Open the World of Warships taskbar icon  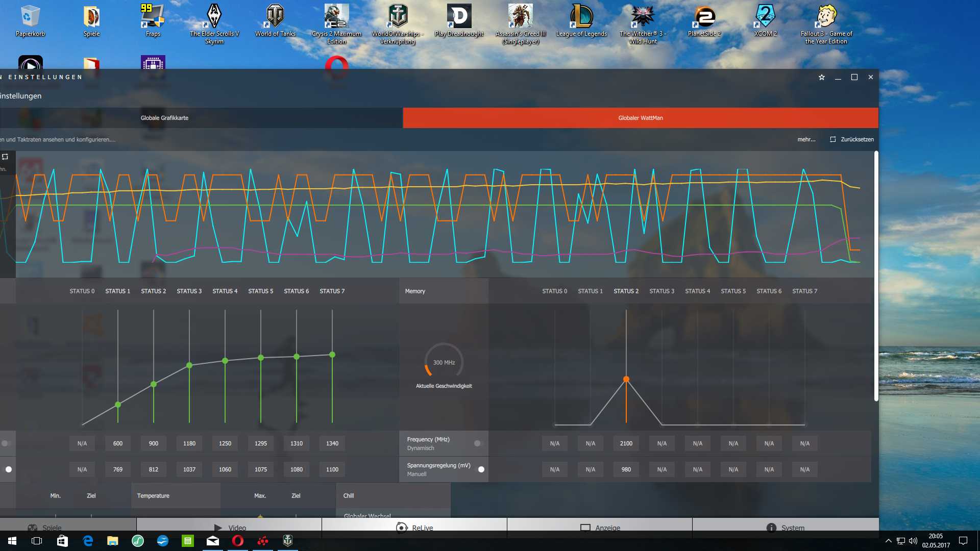tap(288, 541)
